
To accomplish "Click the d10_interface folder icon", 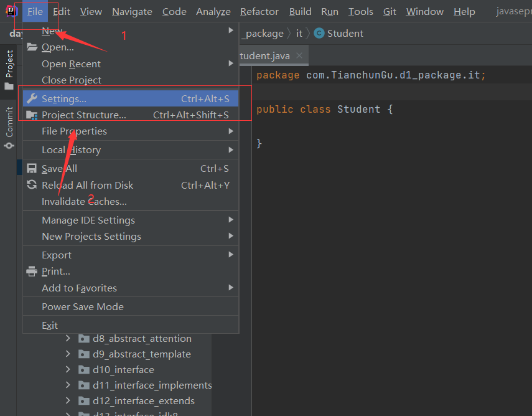I will tap(84, 369).
